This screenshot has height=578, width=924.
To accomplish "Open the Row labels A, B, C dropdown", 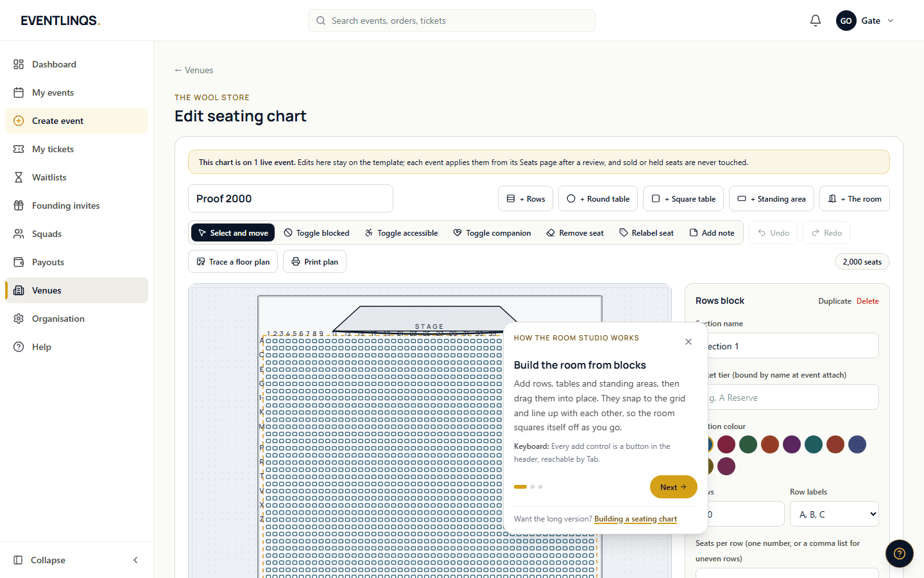I will coord(834,514).
